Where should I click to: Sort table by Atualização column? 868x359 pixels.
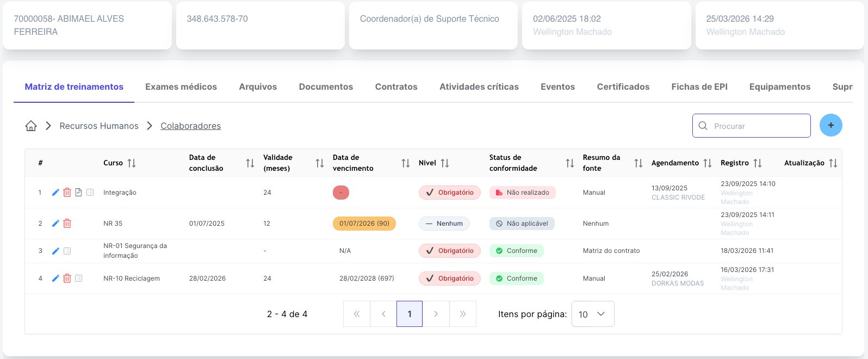[x=833, y=163]
